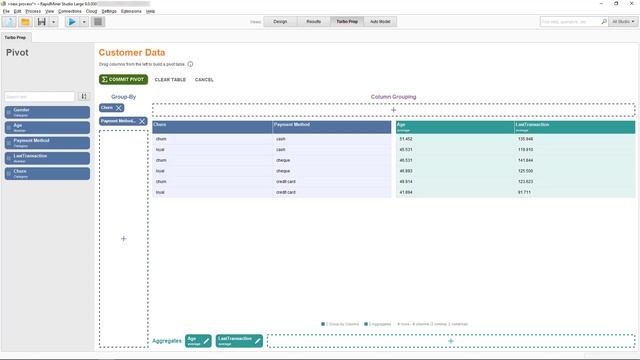Click the CLEAR TABLE button
Screen dimensions: 640x360
pos(170,80)
